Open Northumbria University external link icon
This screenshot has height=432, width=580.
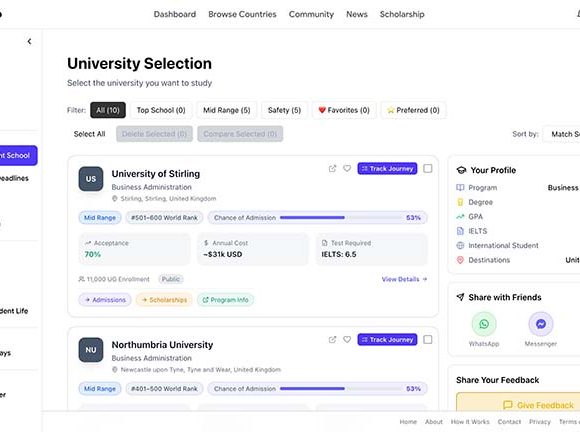point(333,340)
